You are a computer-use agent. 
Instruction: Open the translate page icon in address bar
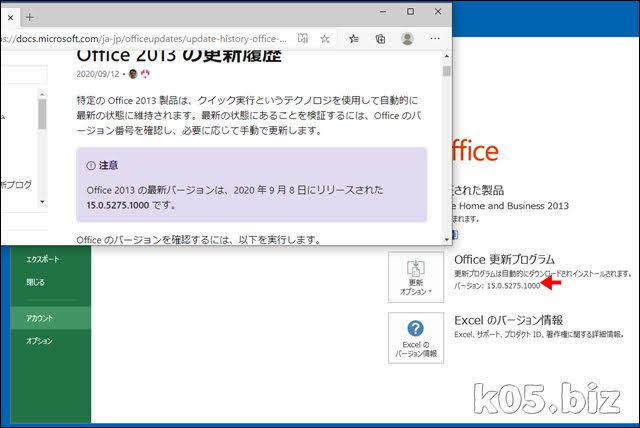(303, 39)
